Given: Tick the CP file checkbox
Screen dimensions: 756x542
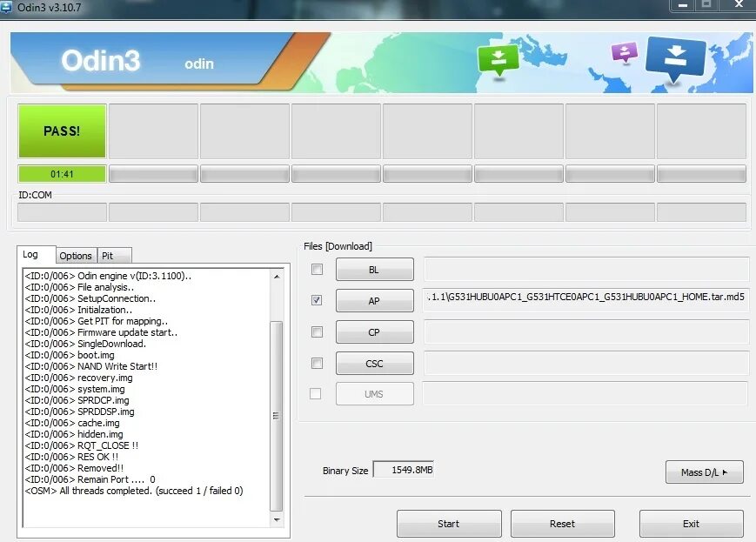Looking at the screenshot, I should click(x=317, y=331).
